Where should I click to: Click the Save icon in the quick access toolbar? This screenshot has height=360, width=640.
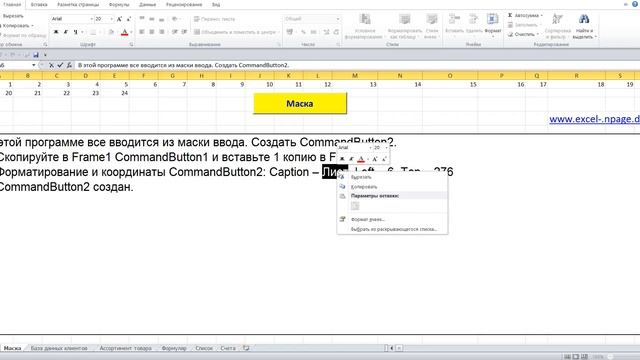click(36, 55)
